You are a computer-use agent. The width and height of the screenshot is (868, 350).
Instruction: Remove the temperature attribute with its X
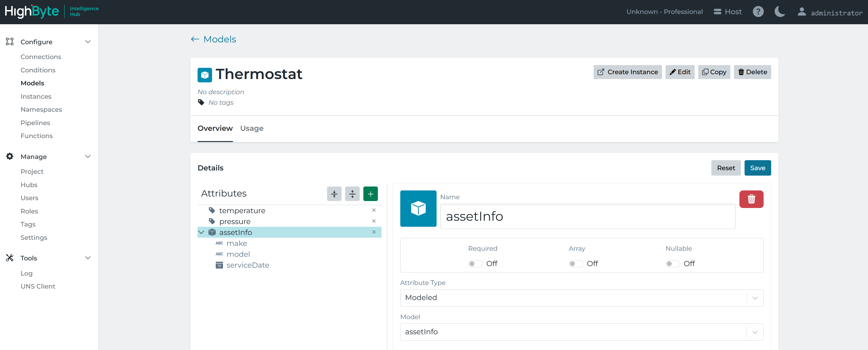point(374,210)
